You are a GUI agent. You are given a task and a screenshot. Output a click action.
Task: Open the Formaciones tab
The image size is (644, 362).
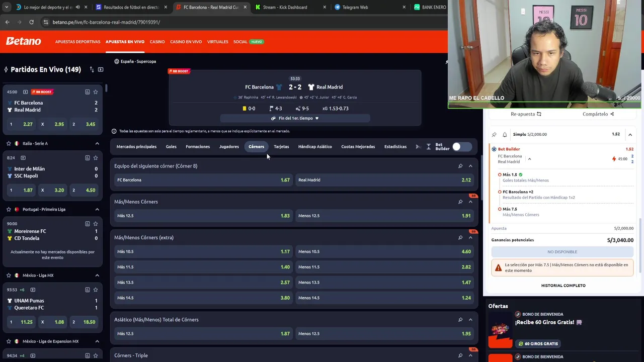198,147
